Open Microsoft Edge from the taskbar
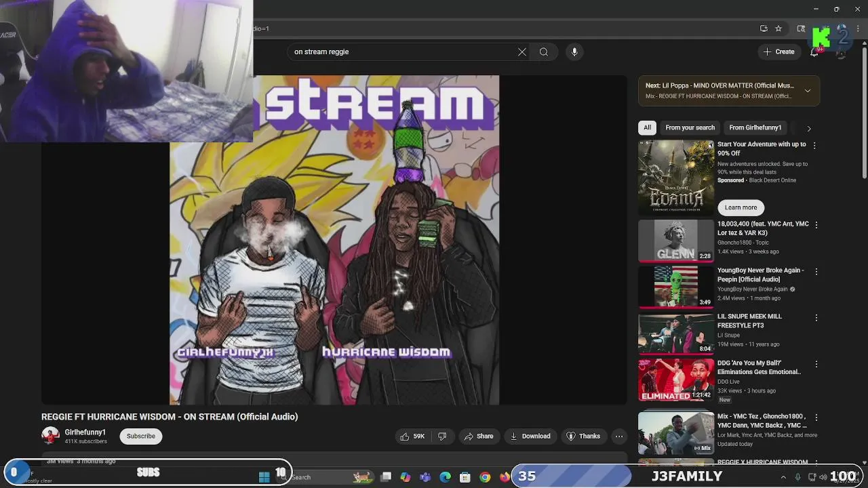Viewport: 868px width, 488px height. (x=445, y=477)
